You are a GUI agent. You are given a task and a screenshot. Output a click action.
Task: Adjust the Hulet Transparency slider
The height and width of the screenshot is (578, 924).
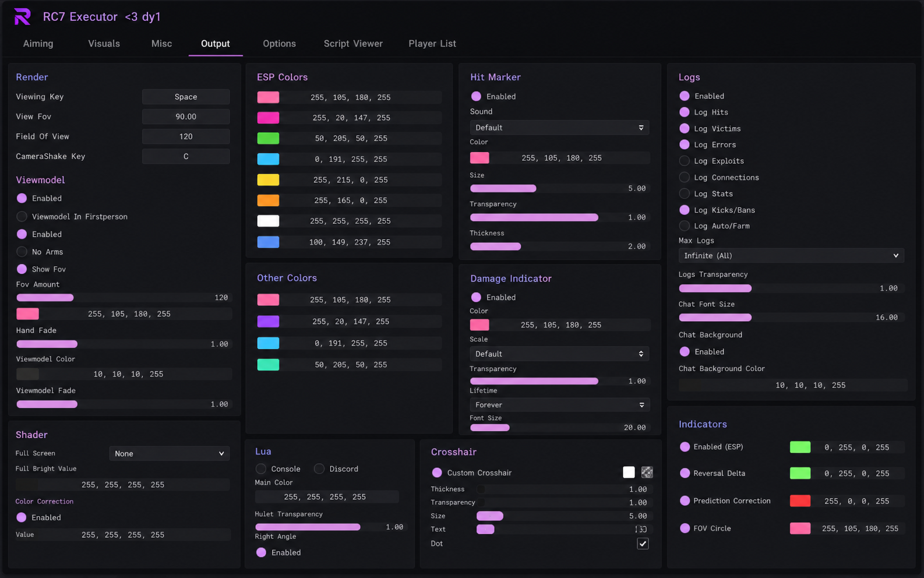pos(330,527)
